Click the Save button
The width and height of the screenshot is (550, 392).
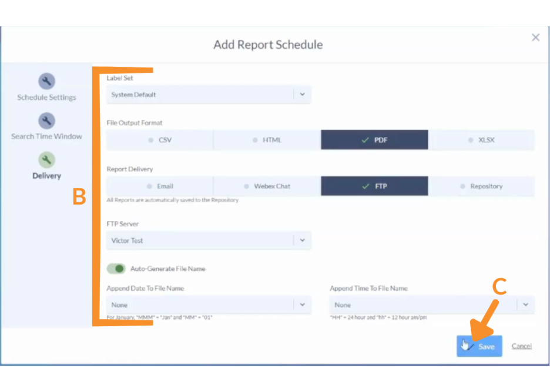[479, 346]
